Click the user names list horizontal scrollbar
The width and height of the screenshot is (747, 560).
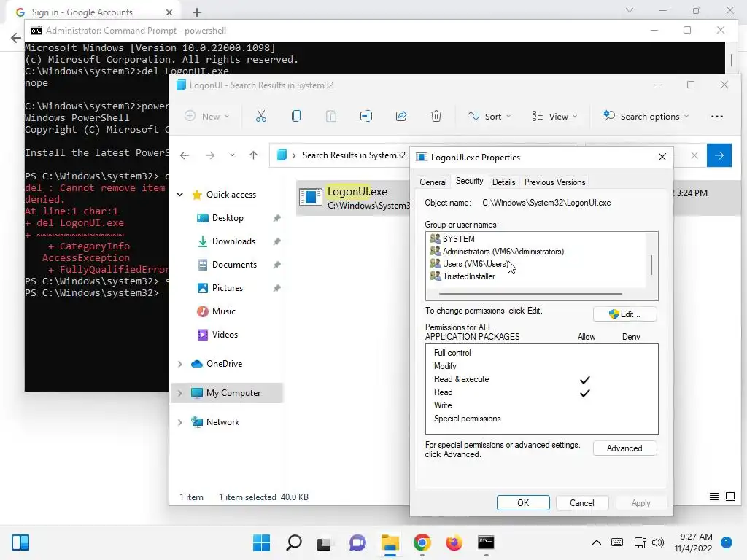[x=530, y=294]
